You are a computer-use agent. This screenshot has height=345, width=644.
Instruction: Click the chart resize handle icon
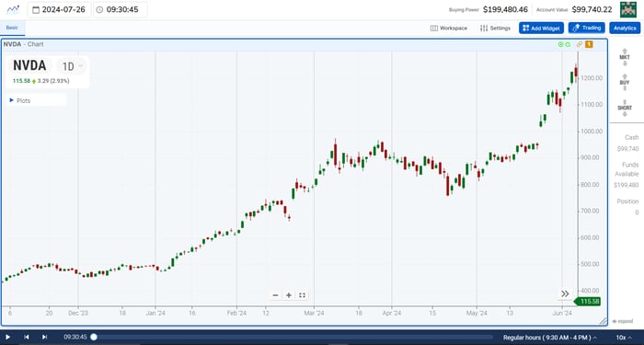(604, 321)
